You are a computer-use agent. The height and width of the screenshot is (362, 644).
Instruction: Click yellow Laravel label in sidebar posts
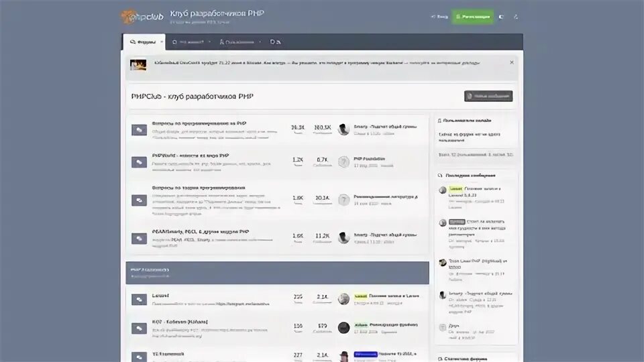point(455,189)
